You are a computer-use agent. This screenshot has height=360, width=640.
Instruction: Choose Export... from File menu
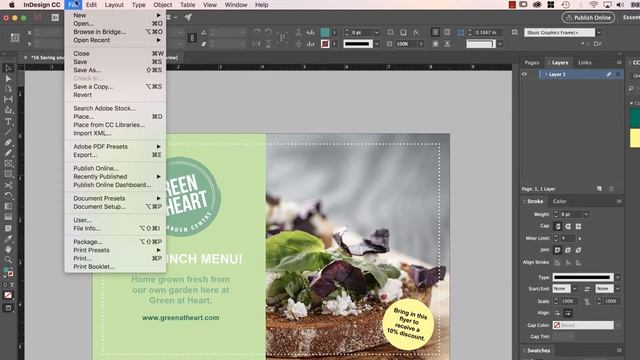(85, 155)
